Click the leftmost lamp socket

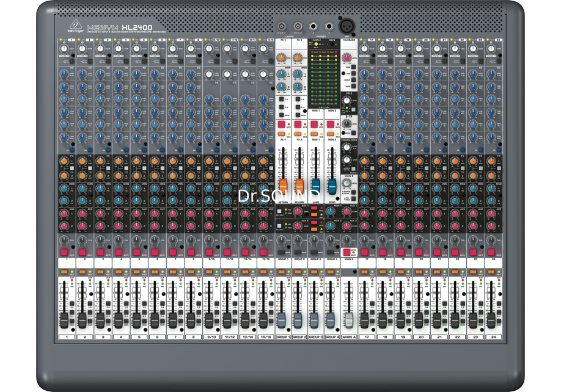[x=282, y=26]
